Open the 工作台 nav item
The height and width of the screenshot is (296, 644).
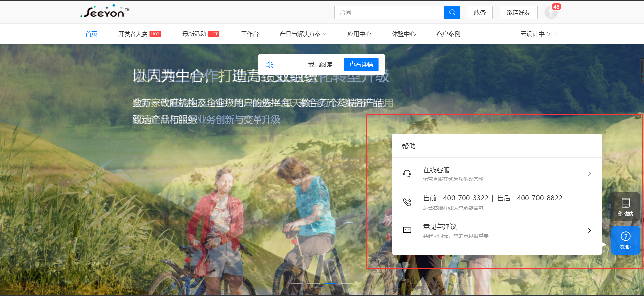tap(250, 34)
